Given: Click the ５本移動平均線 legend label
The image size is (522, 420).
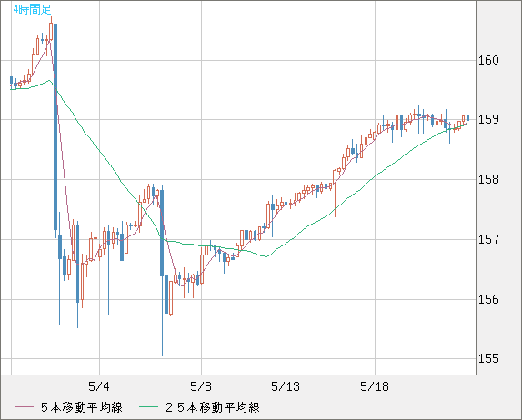Looking at the screenshot, I should pos(82,407).
